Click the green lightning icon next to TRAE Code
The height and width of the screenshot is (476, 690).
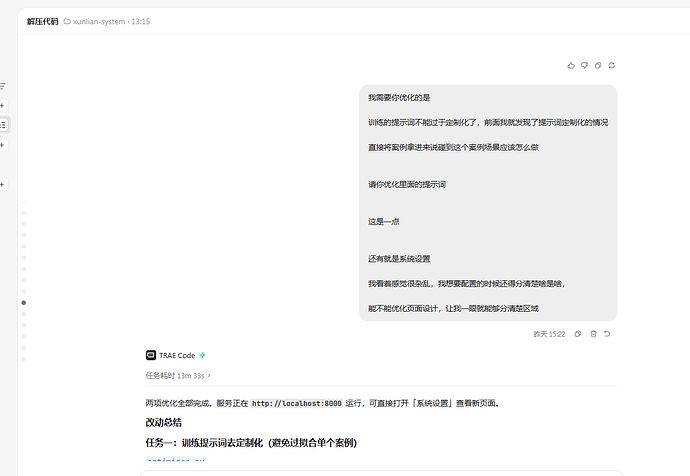tap(202, 355)
